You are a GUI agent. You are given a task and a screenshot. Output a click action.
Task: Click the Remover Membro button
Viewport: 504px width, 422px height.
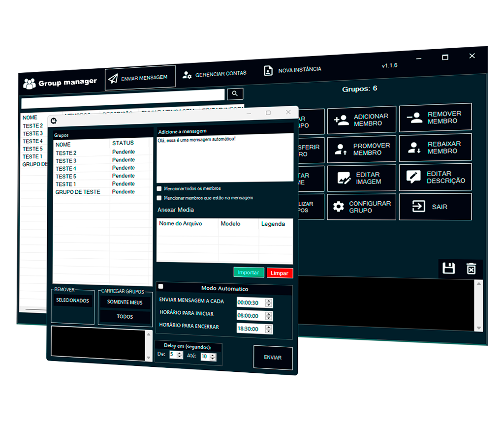435,118
